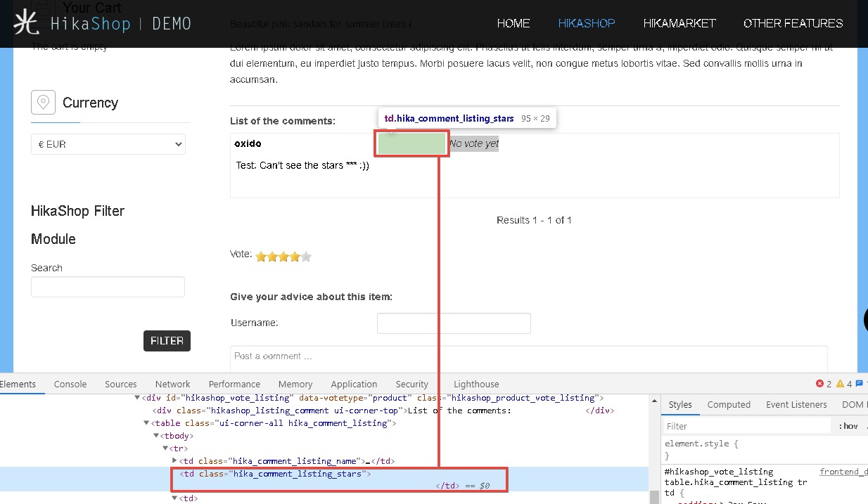The image size is (868, 504).
Task: Rate with the first vote star
Action: point(260,257)
